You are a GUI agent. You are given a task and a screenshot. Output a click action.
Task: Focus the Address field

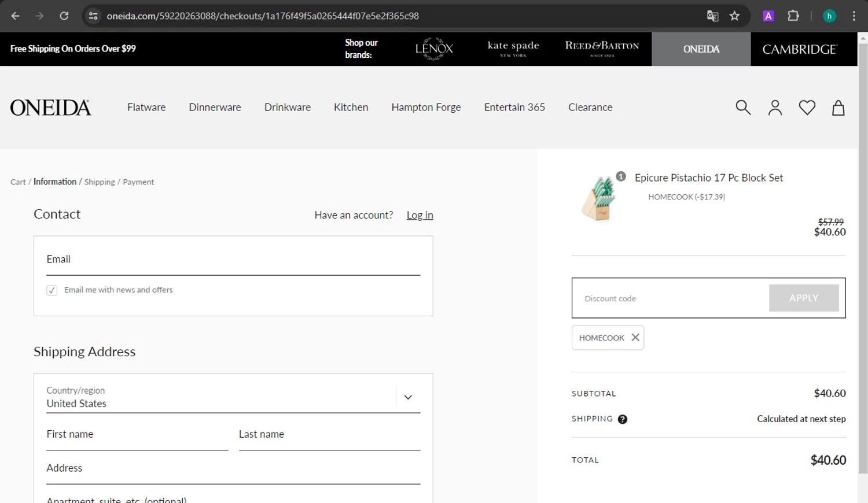point(233,468)
